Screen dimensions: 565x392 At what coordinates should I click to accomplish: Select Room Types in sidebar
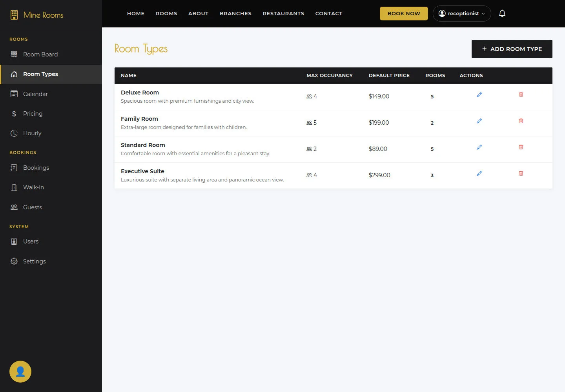tap(51, 74)
